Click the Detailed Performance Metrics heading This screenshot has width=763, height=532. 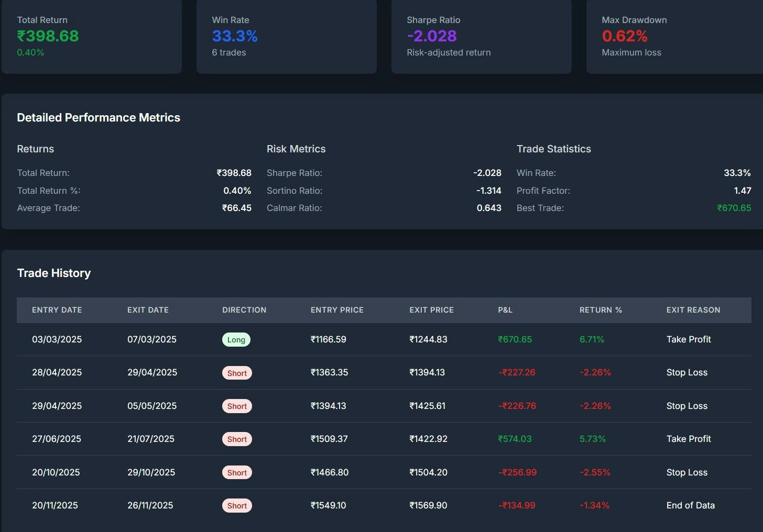click(99, 118)
